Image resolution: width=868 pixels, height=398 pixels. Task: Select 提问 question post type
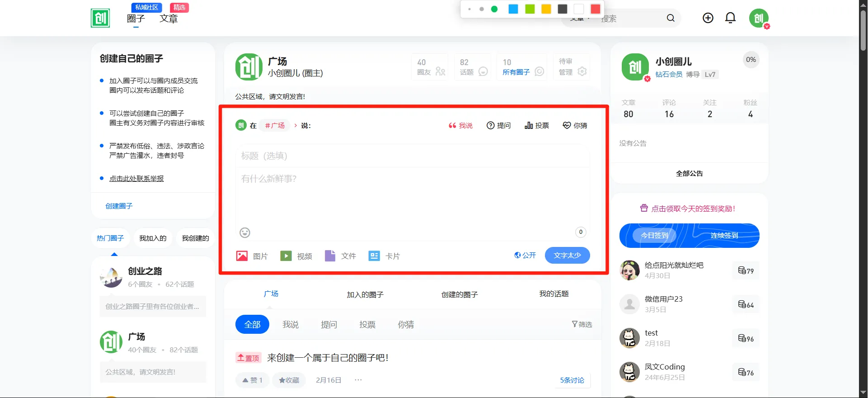click(498, 126)
